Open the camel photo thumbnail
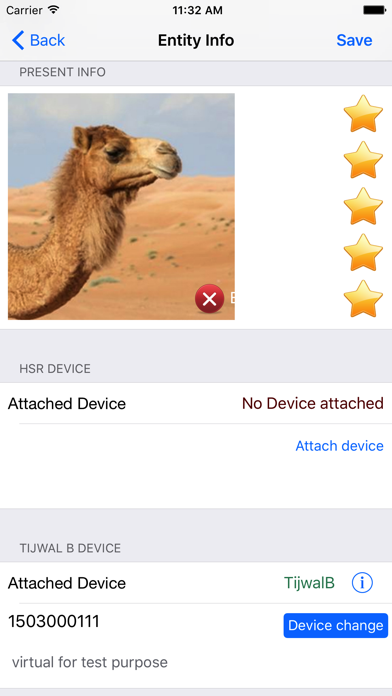392x696 pixels. coord(121,206)
